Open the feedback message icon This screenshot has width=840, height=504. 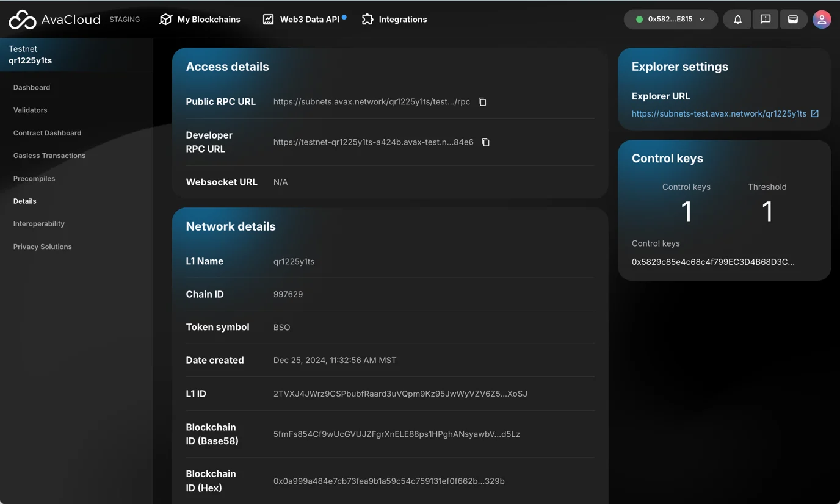[x=765, y=20]
